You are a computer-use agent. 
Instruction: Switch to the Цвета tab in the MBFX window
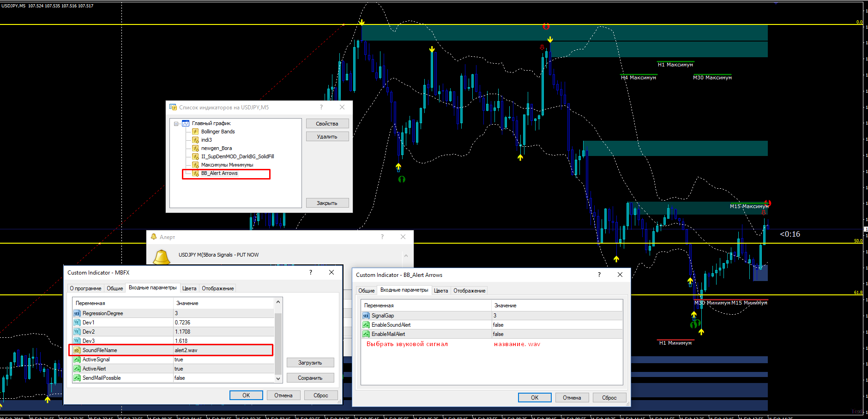click(x=189, y=288)
